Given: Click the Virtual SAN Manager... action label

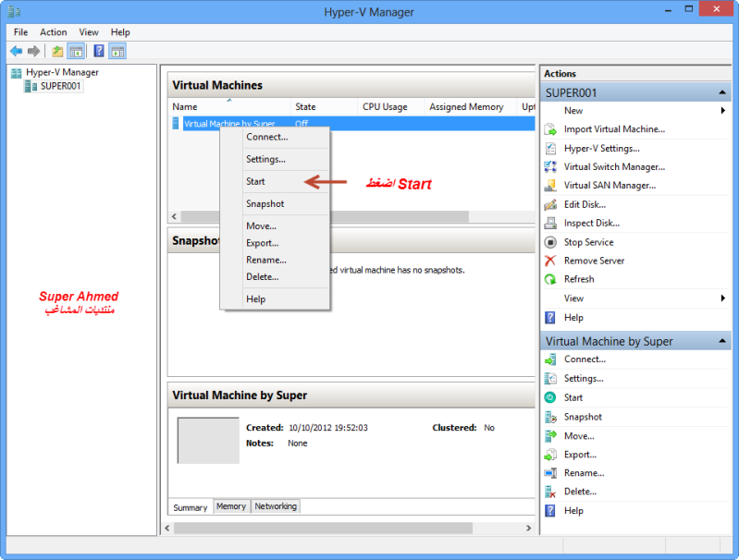Looking at the screenshot, I should [610, 186].
